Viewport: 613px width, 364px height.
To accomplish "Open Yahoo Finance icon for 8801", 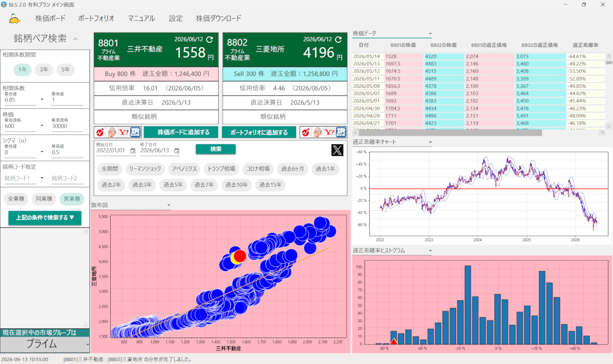I will coord(124,132).
